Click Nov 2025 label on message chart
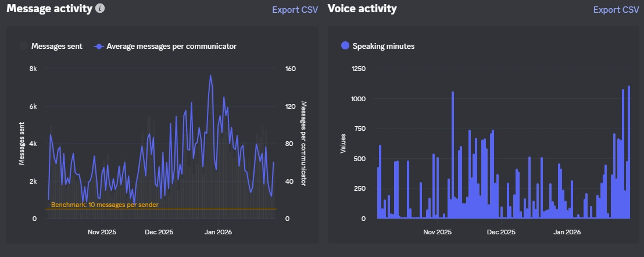Viewport: 644px width, 257px height. [x=102, y=232]
